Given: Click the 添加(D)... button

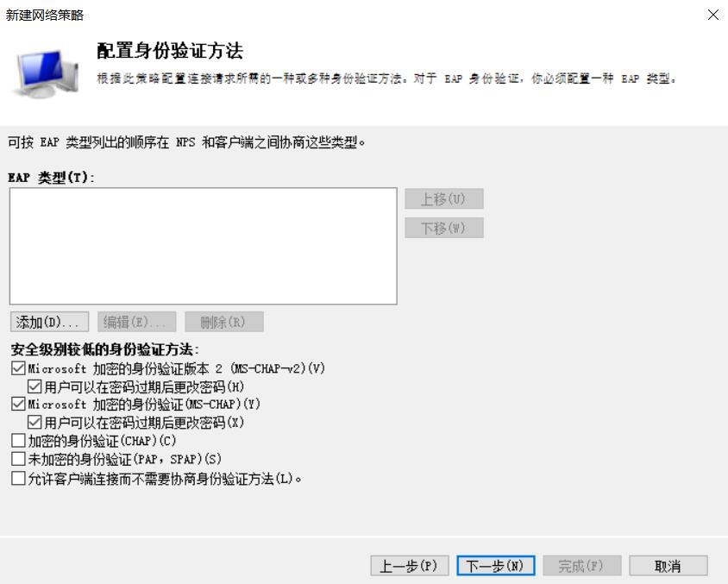Looking at the screenshot, I should point(49,322).
